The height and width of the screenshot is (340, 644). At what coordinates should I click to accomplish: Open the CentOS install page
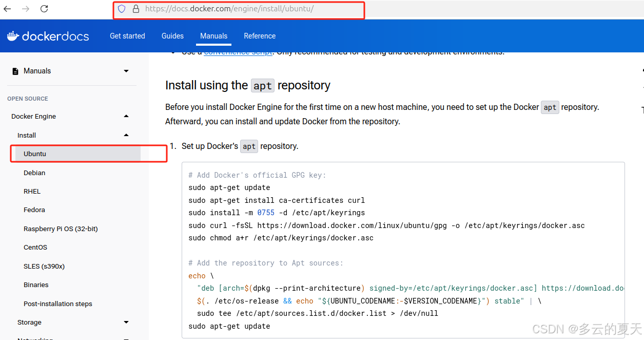[x=35, y=248]
